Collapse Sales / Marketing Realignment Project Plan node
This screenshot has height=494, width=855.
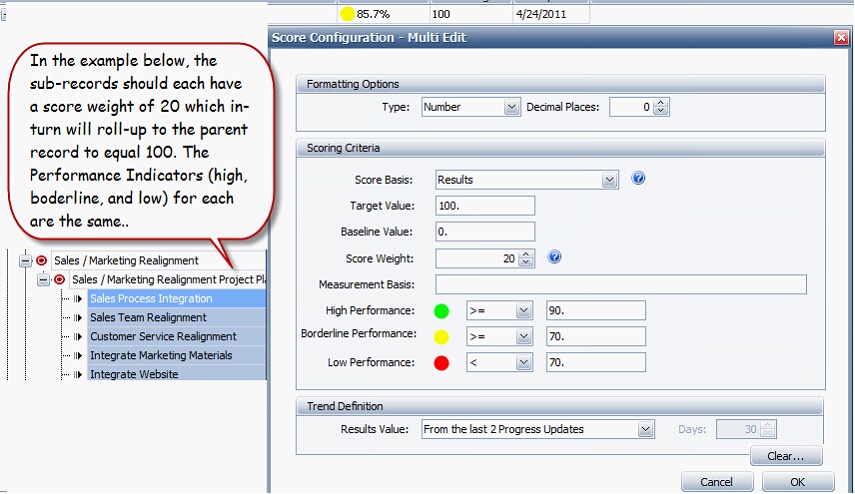click(x=43, y=280)
